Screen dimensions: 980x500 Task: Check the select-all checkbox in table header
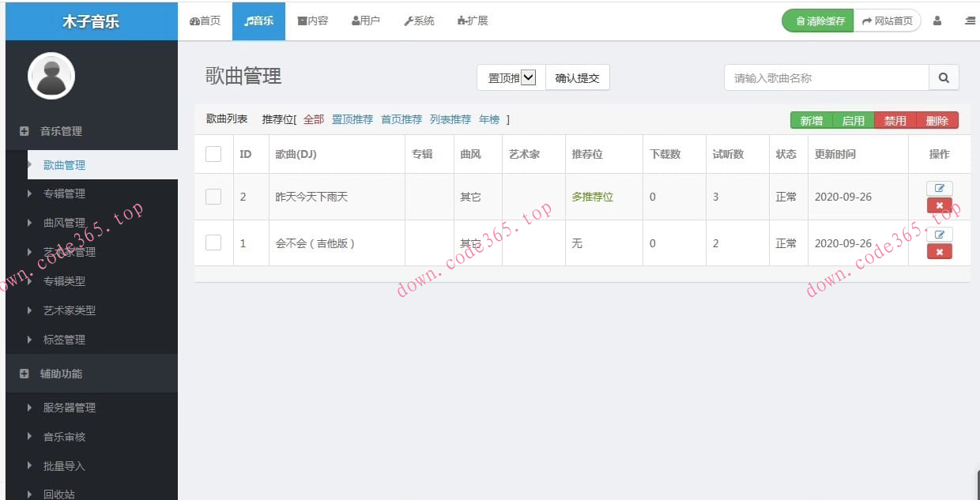[213, 153]
